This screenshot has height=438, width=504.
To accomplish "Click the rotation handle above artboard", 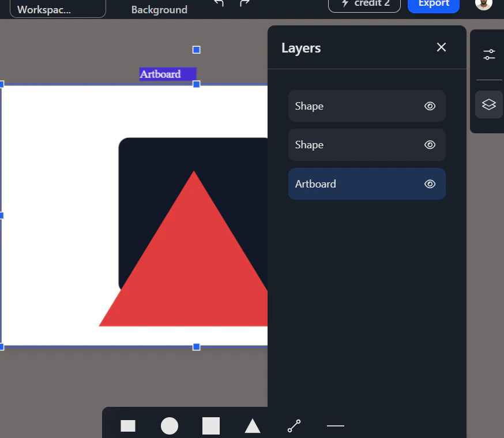I will click(197, 50).
